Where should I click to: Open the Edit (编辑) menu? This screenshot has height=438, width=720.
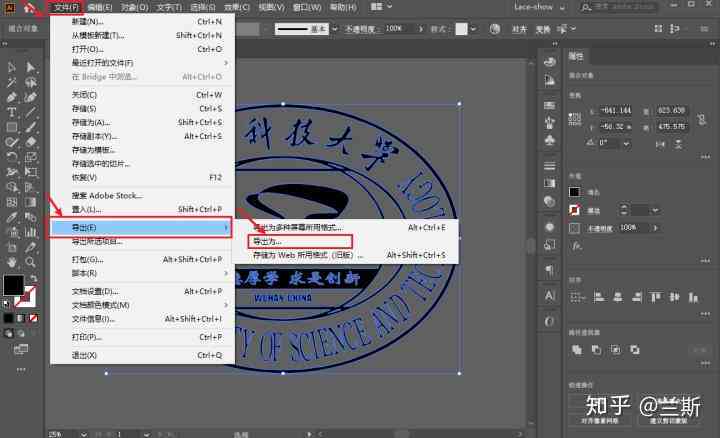tap(100, 7)
